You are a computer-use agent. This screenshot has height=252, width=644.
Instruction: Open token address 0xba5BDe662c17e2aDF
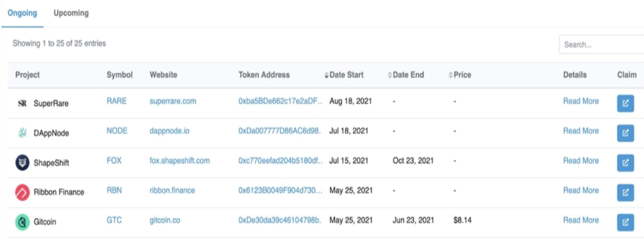pos(280,101)
